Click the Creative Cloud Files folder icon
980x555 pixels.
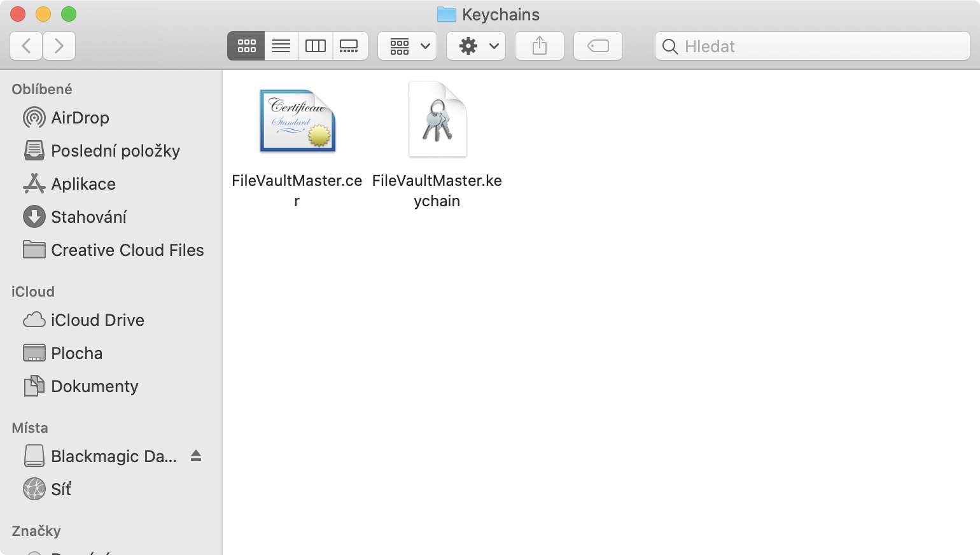(x=34, y=249)
